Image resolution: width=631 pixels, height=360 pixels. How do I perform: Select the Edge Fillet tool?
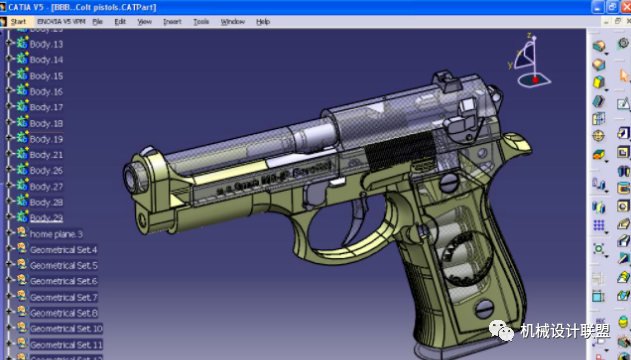click(599, 46)
